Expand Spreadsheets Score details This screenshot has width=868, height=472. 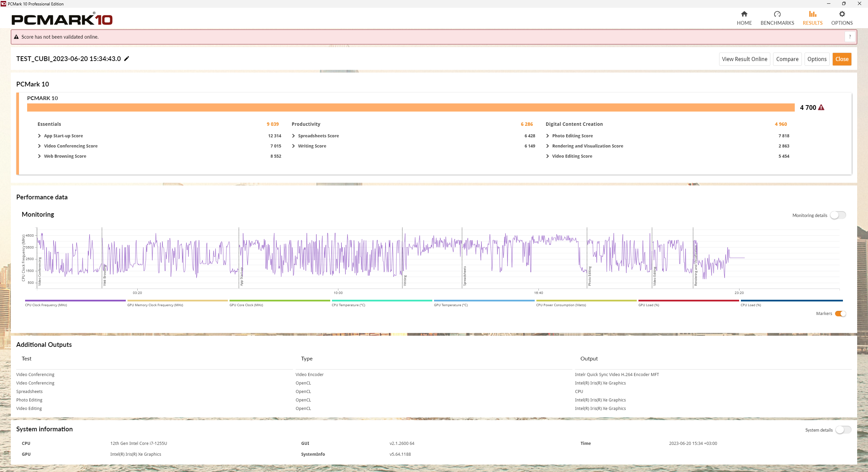point(294,136)
